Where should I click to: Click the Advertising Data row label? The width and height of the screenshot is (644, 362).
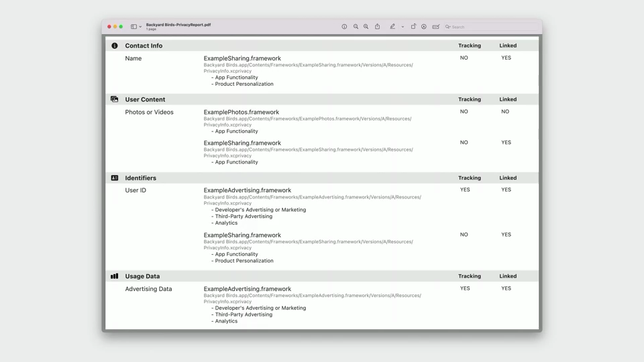coord(148,289)
